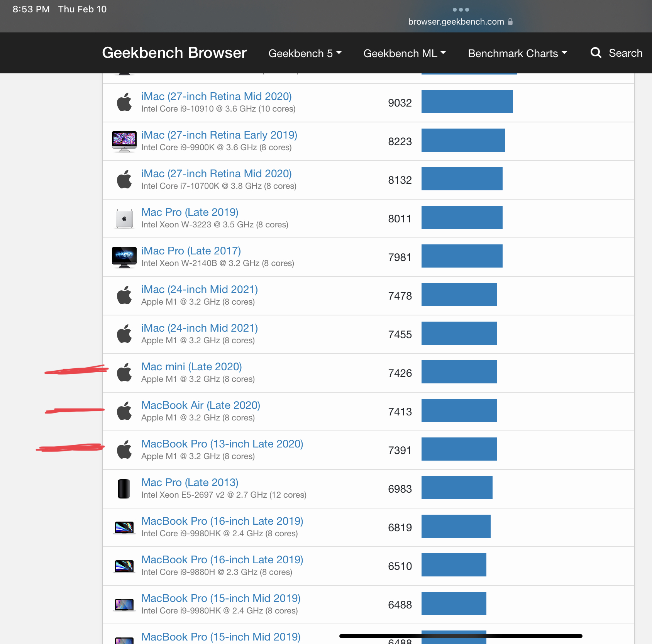Tap the three-dot multitasking icon at top
Screen dimensions: 652x644
click(461, 10)
